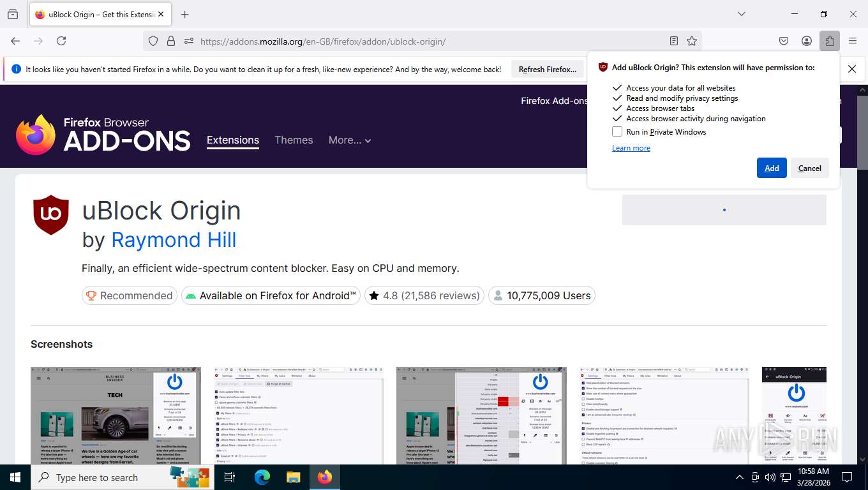Open a new tab with plus button
This screenshot has width=868, height=490.
(x=185, y=14)
